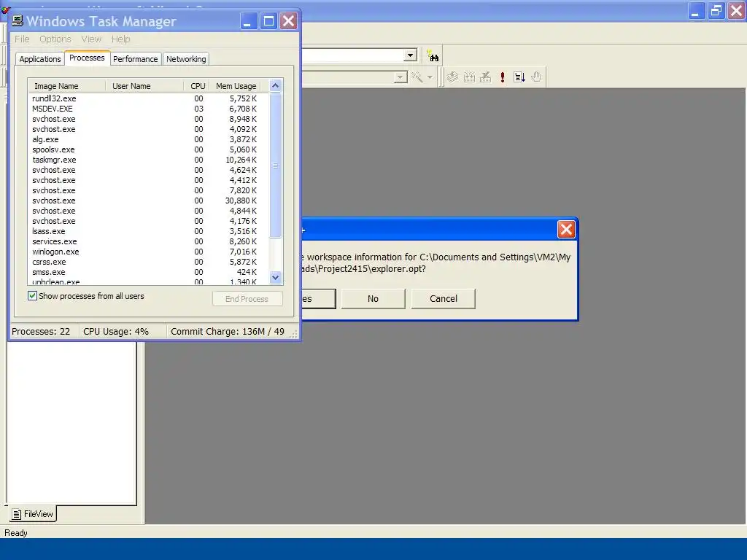Open the File menu in Task Manager

pos(22,39)
